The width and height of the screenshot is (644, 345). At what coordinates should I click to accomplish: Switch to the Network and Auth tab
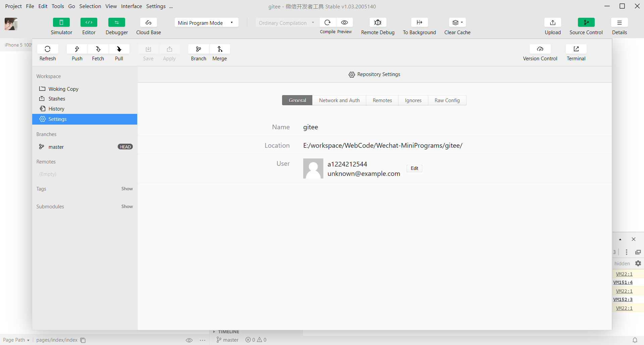click(x=339, y=100)
